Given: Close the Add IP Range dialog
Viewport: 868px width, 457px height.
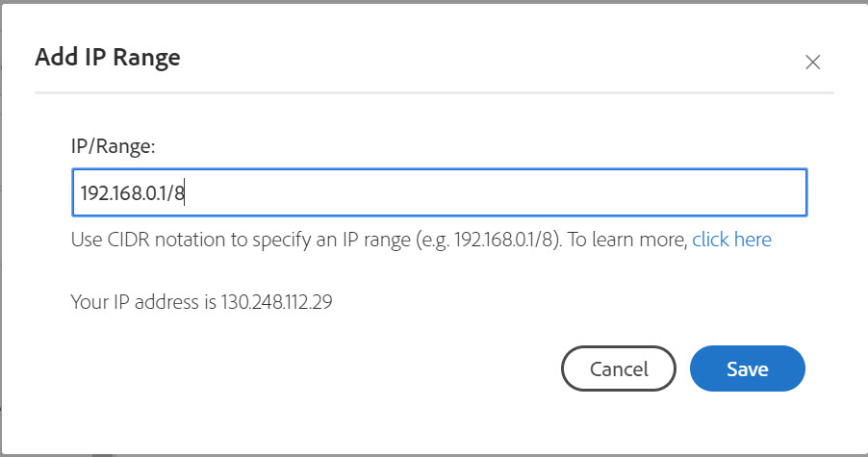Looking at the screenshot, I should click(x=812, y=63).
